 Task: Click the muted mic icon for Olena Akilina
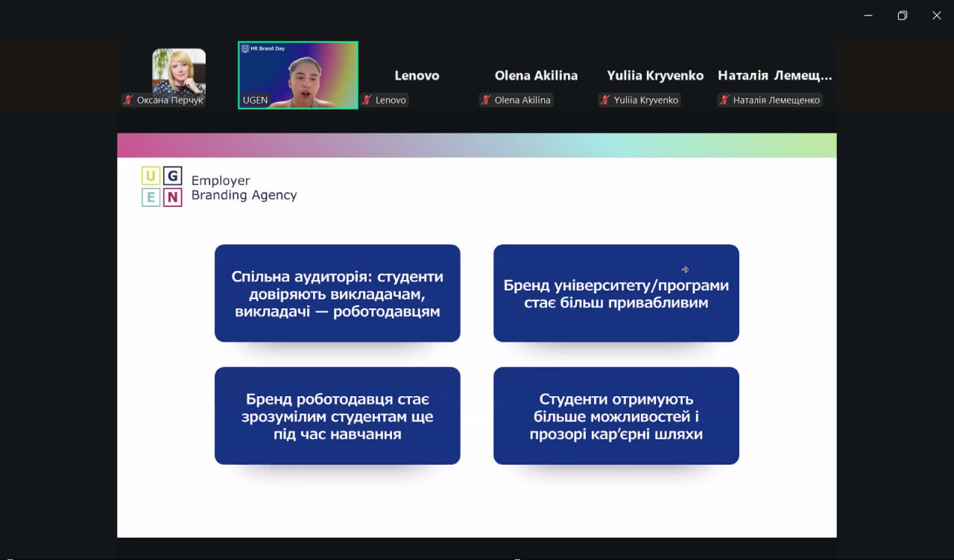click(x=487, y=100)
